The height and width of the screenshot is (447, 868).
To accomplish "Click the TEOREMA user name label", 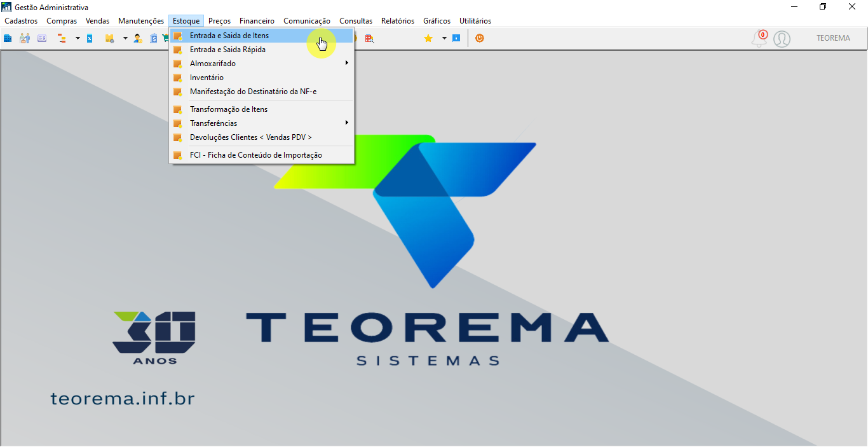I will point(833,38).
